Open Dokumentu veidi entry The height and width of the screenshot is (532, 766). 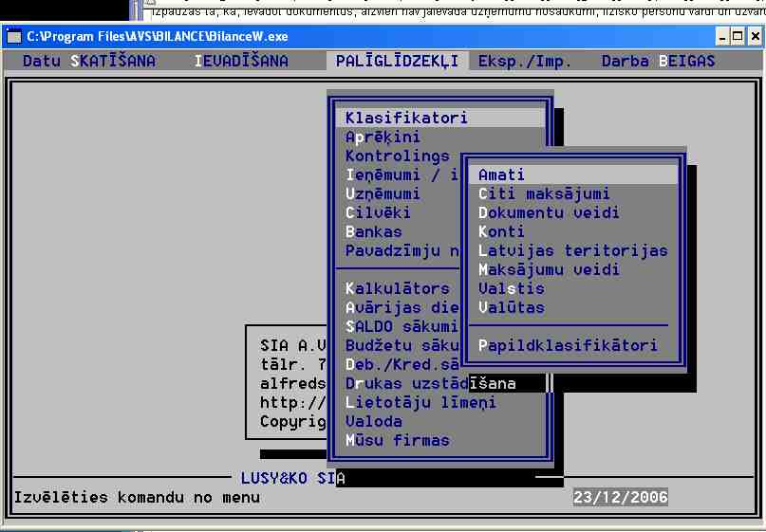click(549, 212)
